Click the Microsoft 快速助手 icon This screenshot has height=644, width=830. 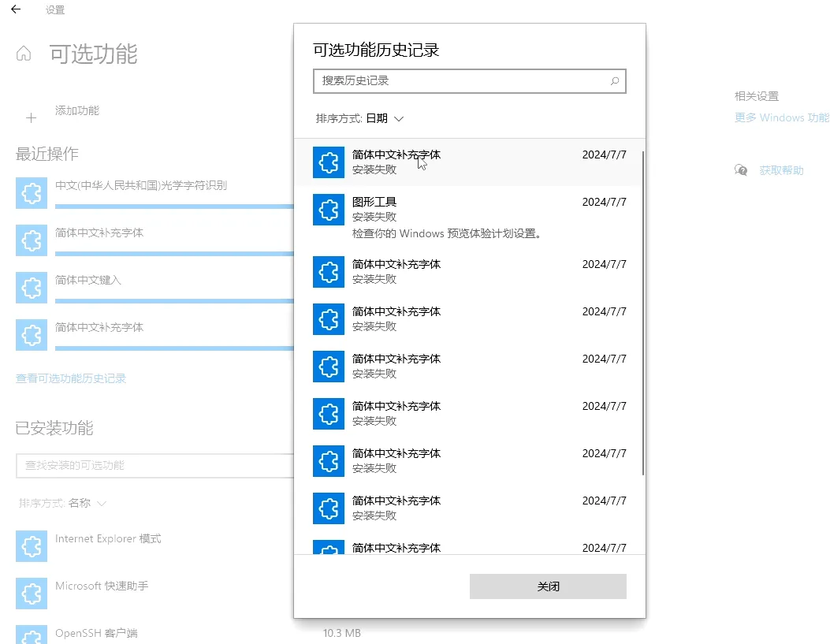pyautogui.click(x=32, y=594)
